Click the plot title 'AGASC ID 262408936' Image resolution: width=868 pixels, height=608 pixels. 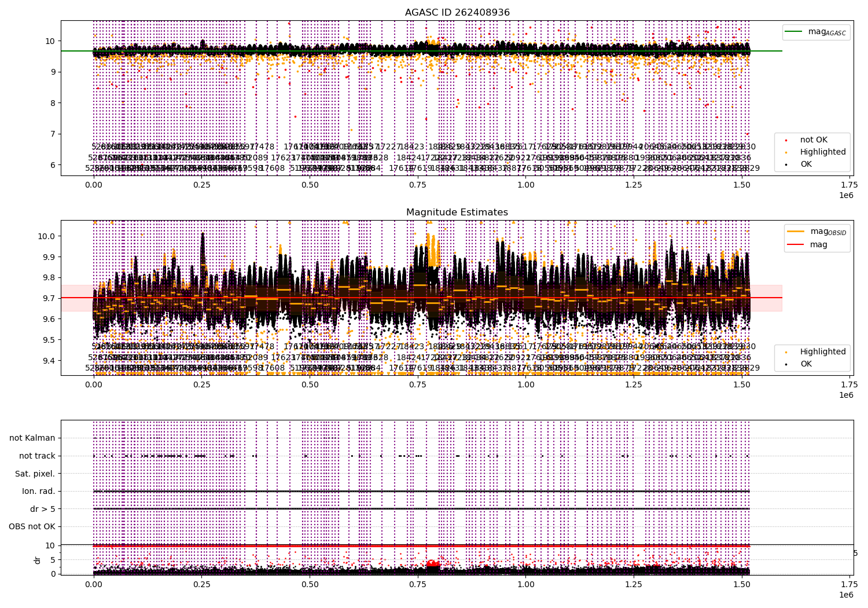pos(457,13)
